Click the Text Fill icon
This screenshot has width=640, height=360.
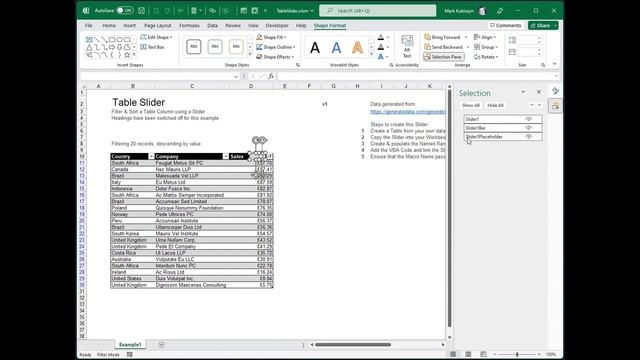click(381, 37)
